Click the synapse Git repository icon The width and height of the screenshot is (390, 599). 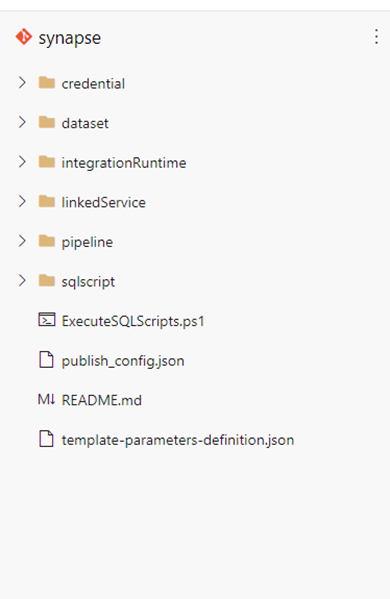coord(24,37)
